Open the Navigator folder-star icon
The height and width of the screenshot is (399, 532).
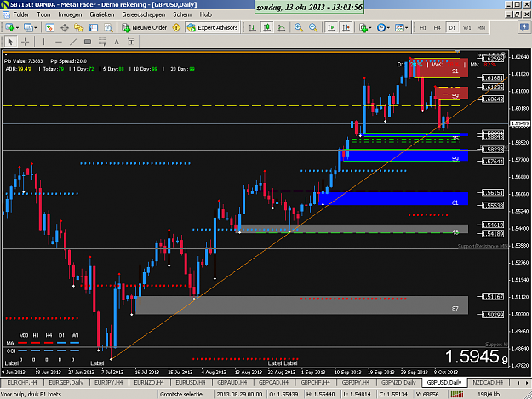coord(78,27)
